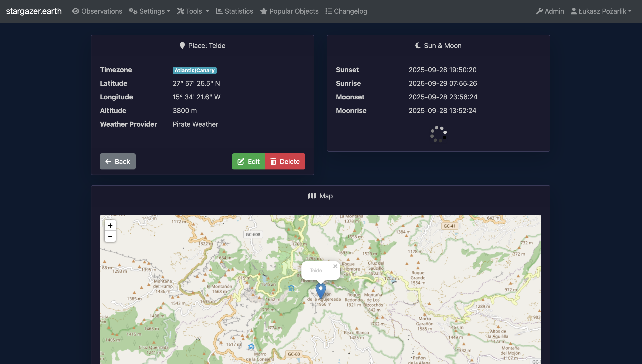Image resolution: width=642 pixels, height=364 pixels.
Task: Click the Observations eye icon
Action: point(75,11)
